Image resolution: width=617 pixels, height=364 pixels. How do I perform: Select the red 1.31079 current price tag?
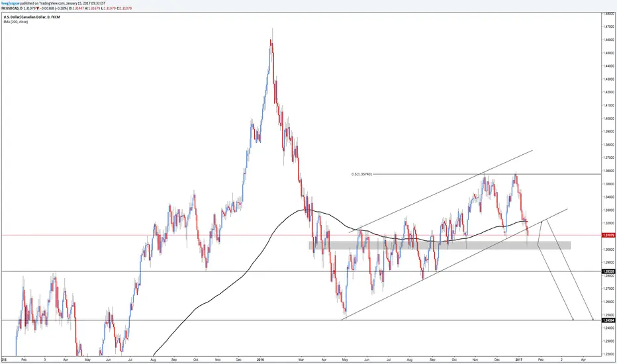pos(608,236)
